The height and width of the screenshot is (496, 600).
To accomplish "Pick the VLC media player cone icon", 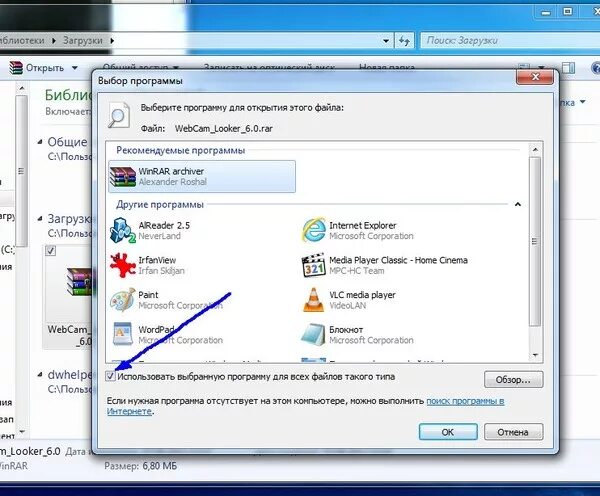I will [x=314, y=300].
